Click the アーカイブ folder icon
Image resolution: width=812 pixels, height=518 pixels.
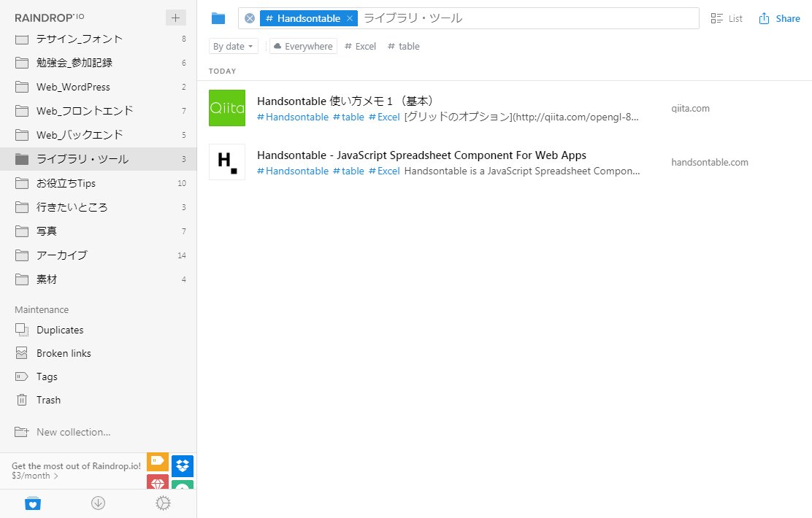point(22,255)
